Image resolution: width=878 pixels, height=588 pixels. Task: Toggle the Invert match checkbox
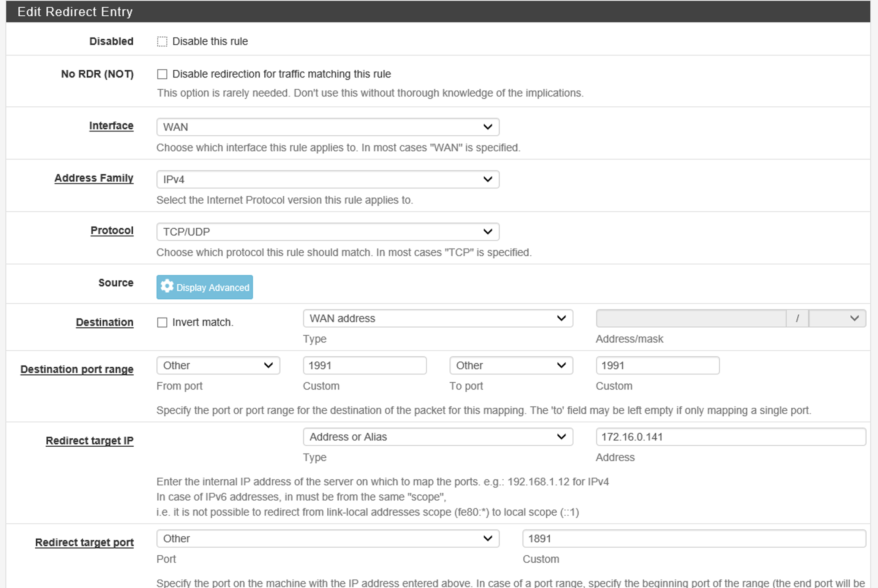click(x=162, y=322)
